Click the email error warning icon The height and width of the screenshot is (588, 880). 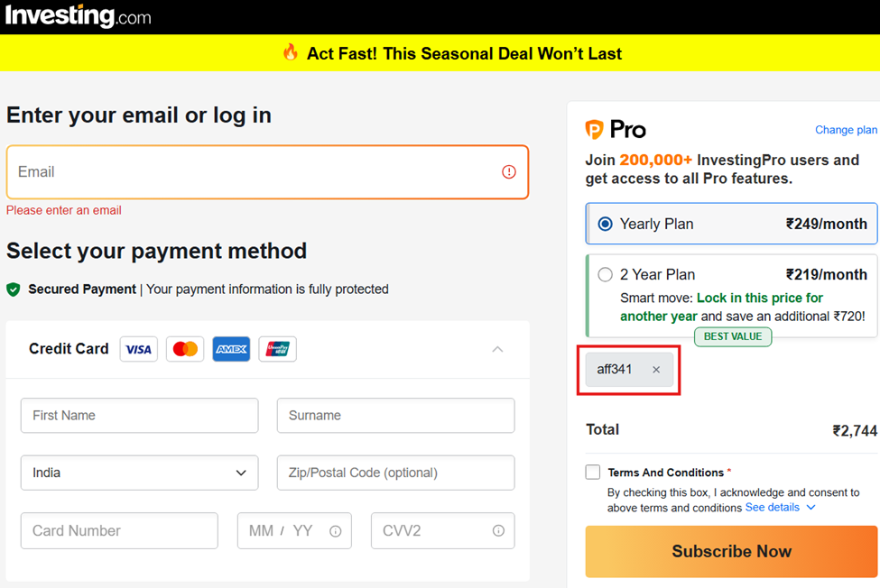509,171
